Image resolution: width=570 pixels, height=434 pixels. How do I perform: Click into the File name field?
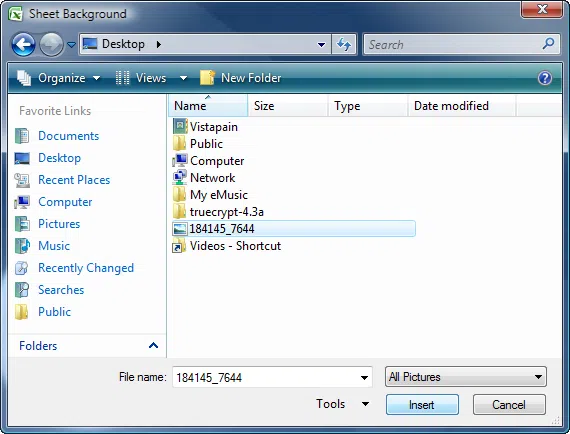(266, 377)
